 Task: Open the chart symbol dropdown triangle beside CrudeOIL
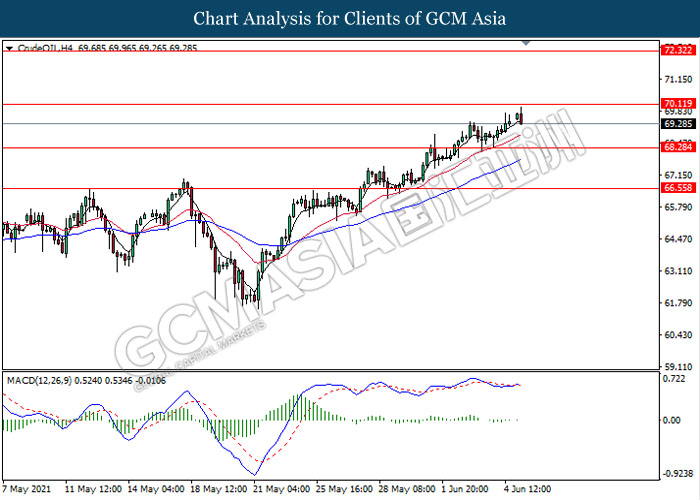9,48
